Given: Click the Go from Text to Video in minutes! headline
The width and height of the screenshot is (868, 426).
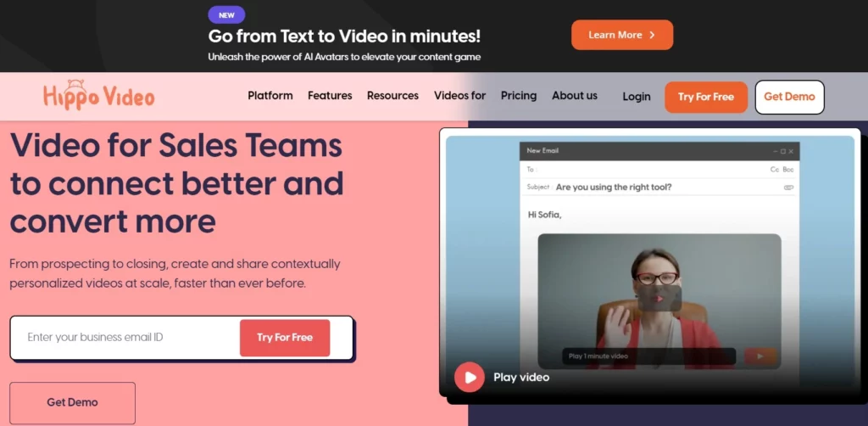Looking at the screenshot, I should [344, 36].
